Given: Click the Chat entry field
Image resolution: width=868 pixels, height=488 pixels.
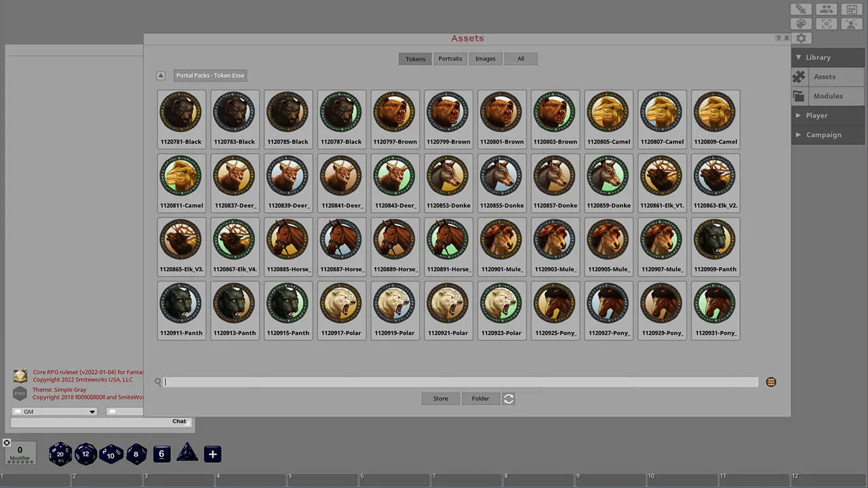Looking at the screenshot, I should pos(102,422).
